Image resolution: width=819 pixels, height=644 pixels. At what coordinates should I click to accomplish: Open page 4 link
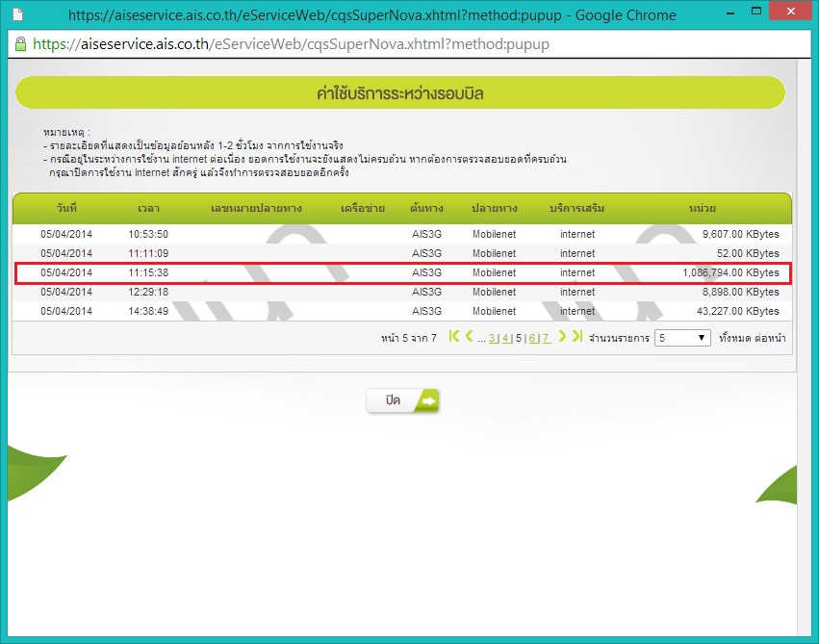[x=506, y=339]
